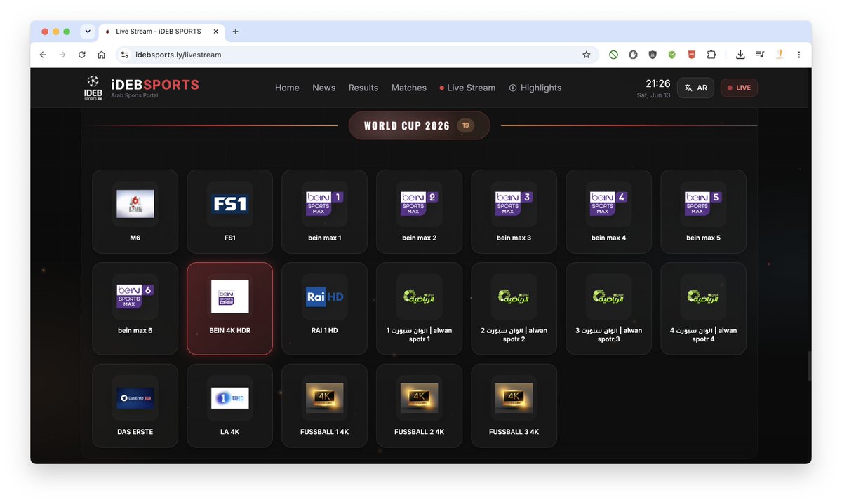
Task: Open the red HTML5 extension icon
Action: point(692,55)
